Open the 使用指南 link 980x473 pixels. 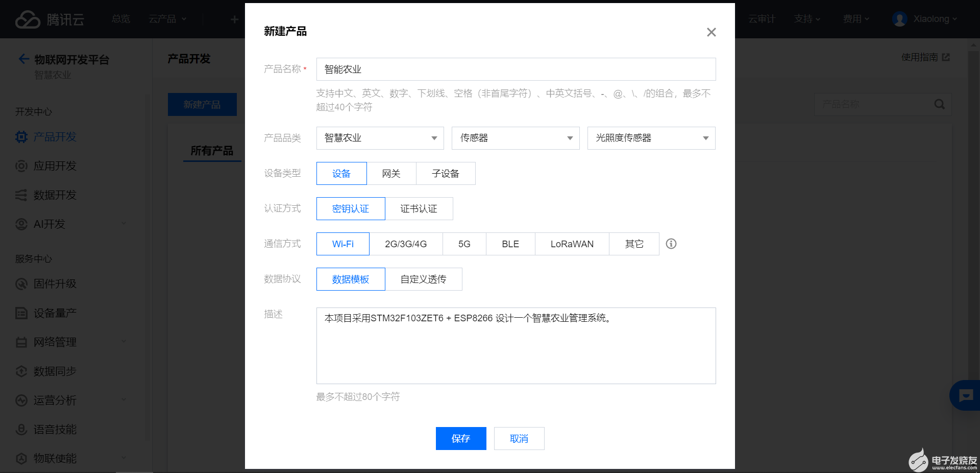[x=919, y=57]
